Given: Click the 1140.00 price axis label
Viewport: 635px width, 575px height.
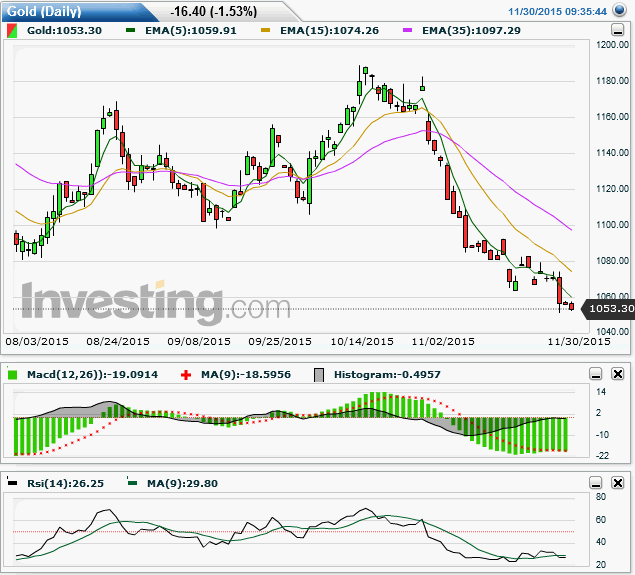Looking at the screenshot, I should coord(612,153).
